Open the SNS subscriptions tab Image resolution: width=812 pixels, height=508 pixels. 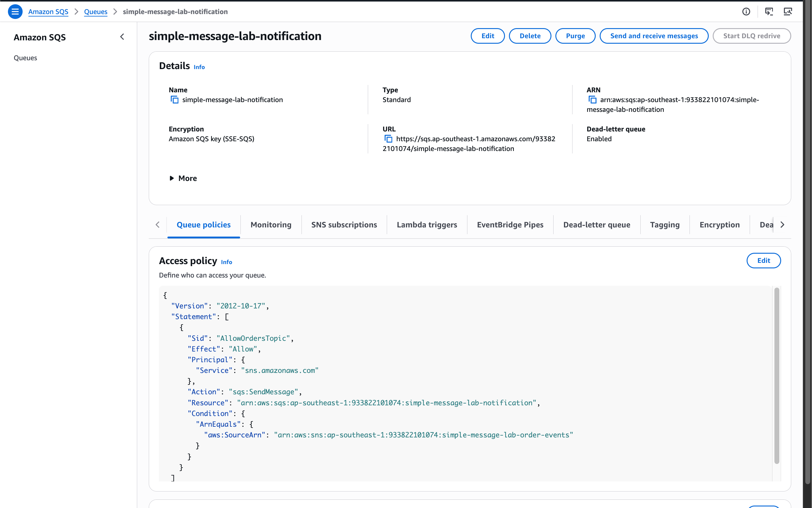pos(344,225)
